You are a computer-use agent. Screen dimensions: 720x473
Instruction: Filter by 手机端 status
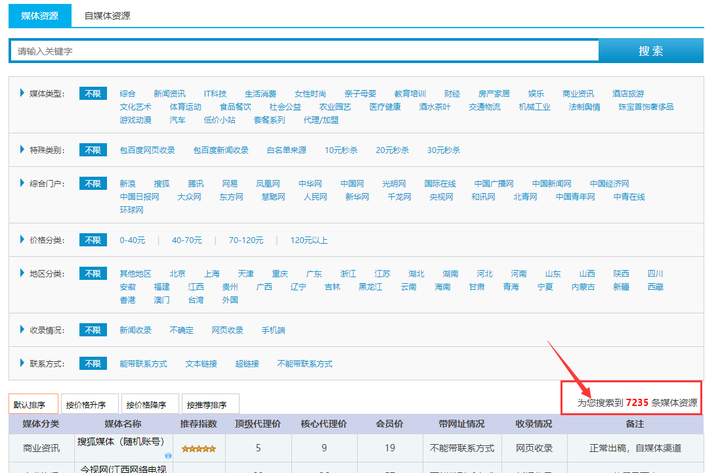click(273, 330)
